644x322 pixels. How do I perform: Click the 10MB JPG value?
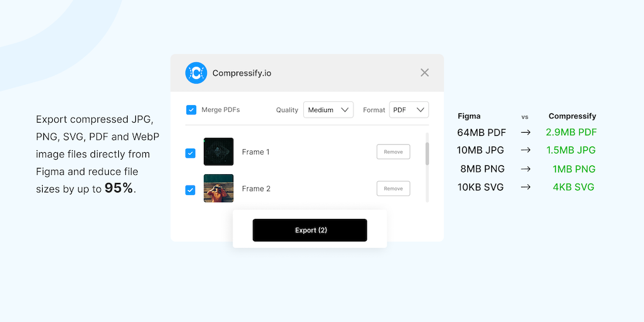pos(480,150)
